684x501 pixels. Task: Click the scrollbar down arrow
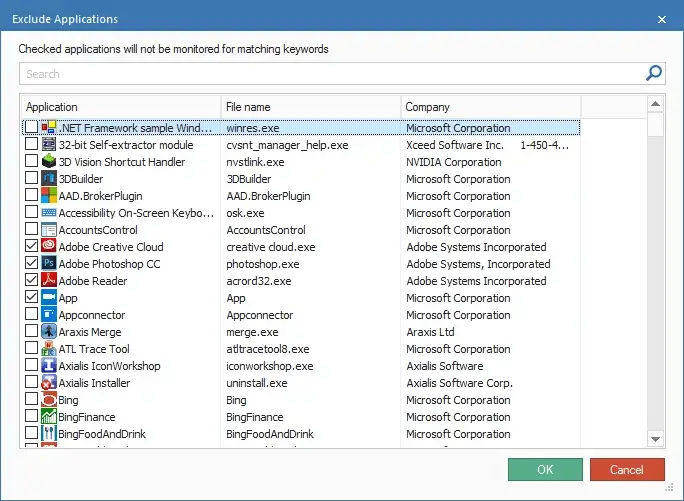pos(656,439)
